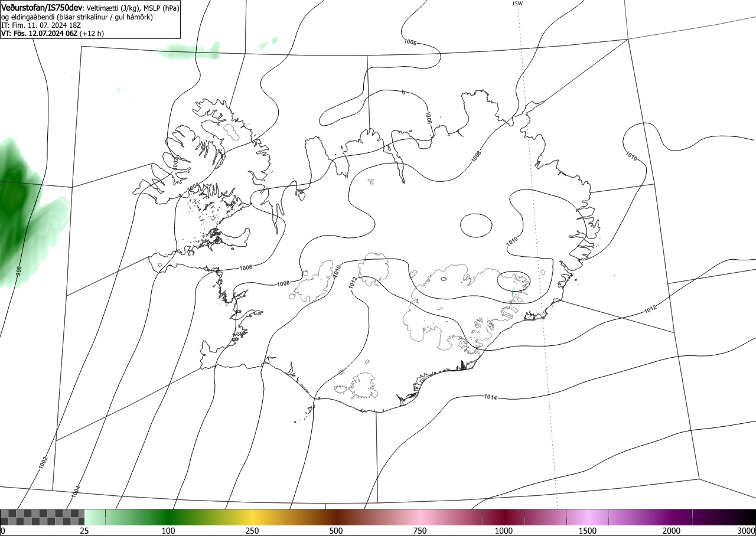Click the '1010' isobar label beside the 1012 label
The height and width of the screenshot is (536, 756).
337,272
